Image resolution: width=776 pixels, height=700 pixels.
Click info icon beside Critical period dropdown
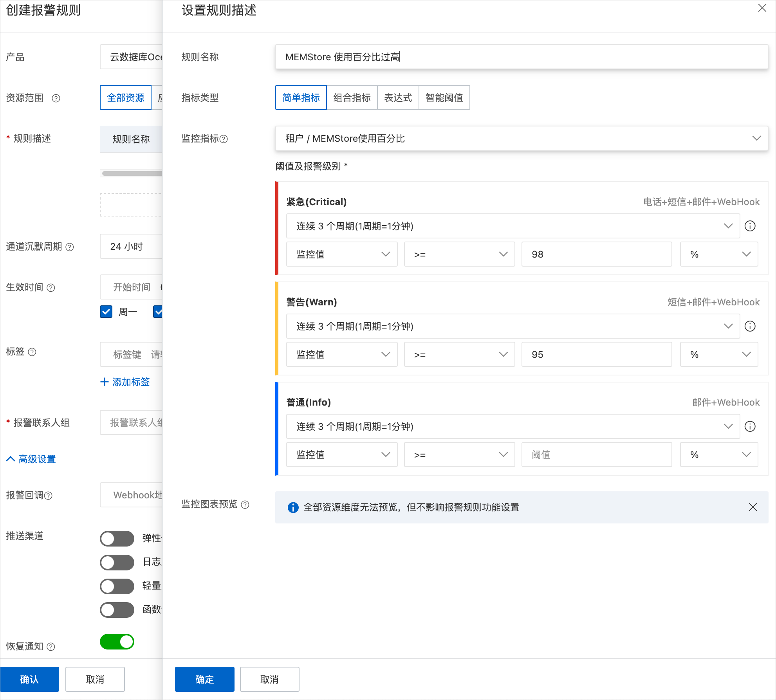(750, 226)
